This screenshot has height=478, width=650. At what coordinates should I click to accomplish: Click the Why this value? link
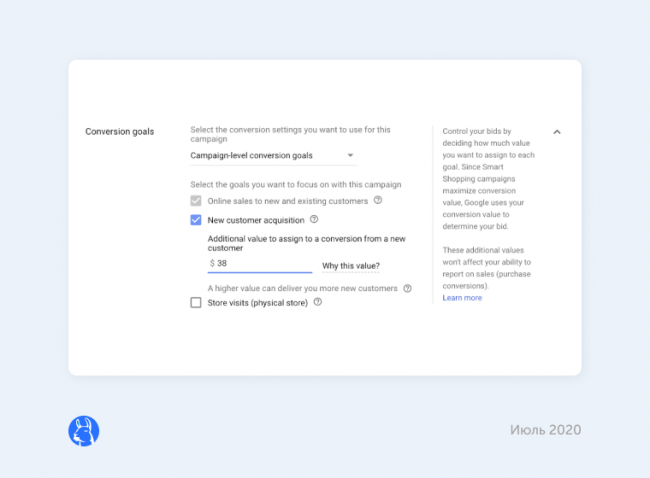coord(350,266)
